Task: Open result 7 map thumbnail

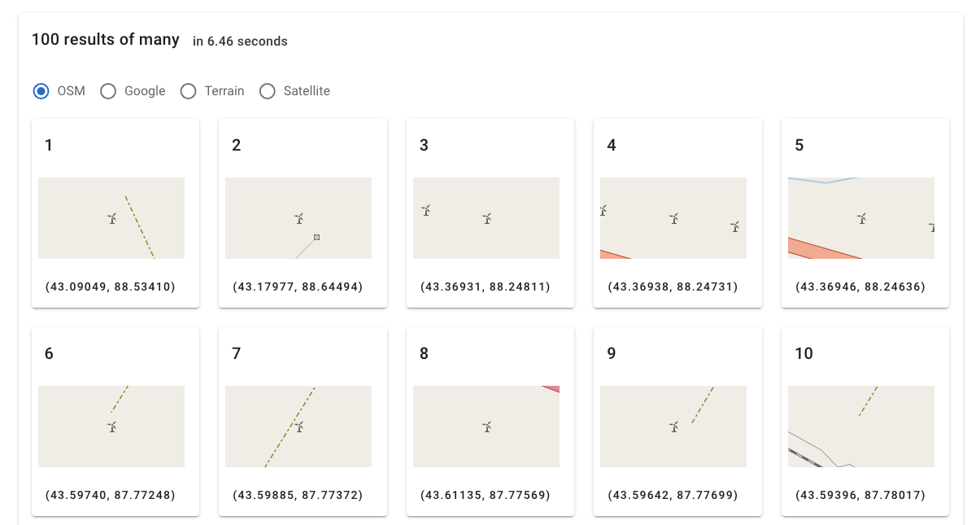Action: coord(298,427)
